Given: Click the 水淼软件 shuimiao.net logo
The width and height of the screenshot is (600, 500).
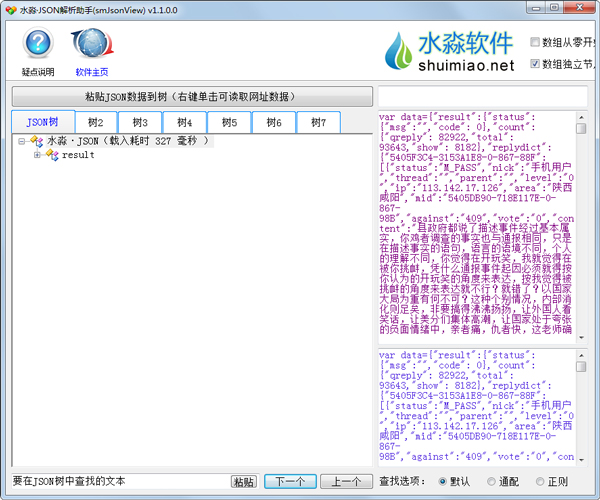Looking at the screenshot, I should tap(449, 52).
